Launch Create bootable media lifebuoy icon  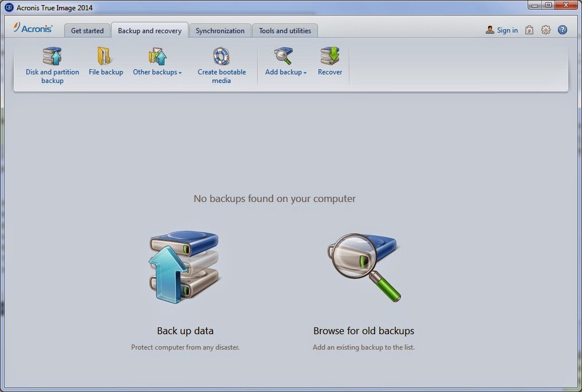221,56
